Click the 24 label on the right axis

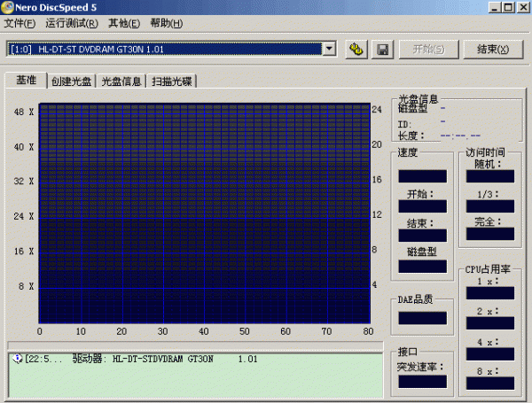377,110
